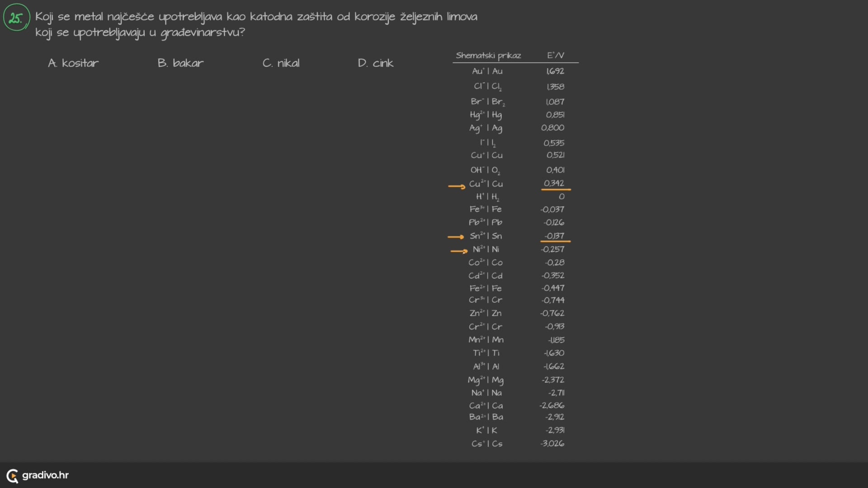Click the orange arrow beside Cu²⁺ | Cu

coord(457,186)
